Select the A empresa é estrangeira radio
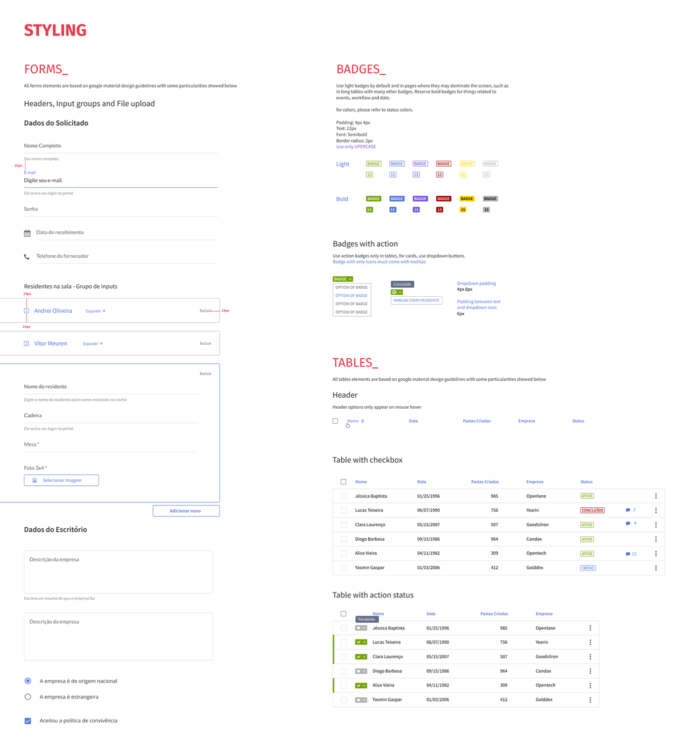The image size is (700, 743). pyautogui.click(x=28, y=696)
